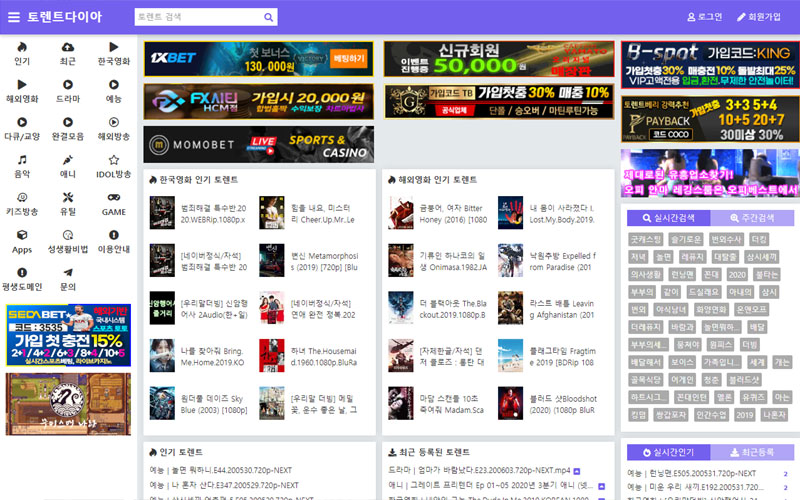
Task: Click the 런닝맨 search tag
Action: [x=682, y=274]
